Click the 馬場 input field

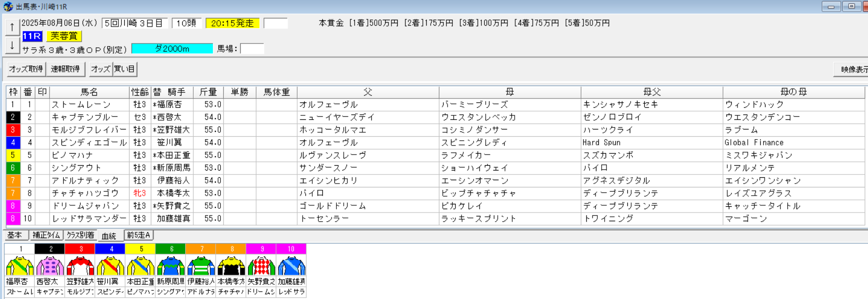click(x=252, y=49)
